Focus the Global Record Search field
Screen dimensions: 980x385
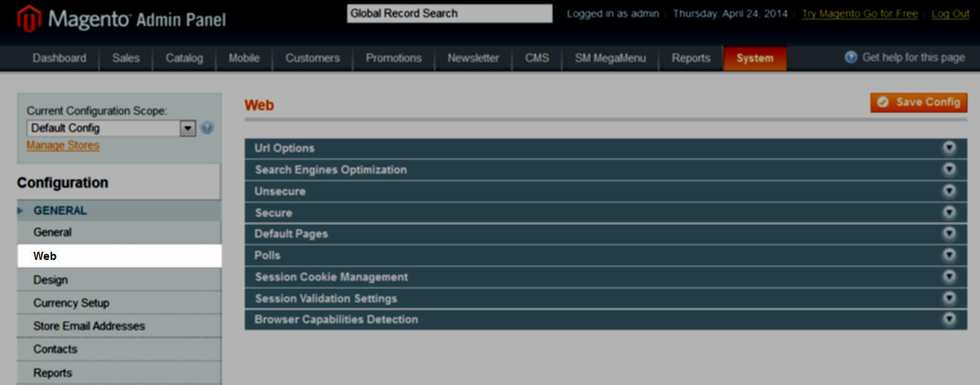tap(449, 13)
